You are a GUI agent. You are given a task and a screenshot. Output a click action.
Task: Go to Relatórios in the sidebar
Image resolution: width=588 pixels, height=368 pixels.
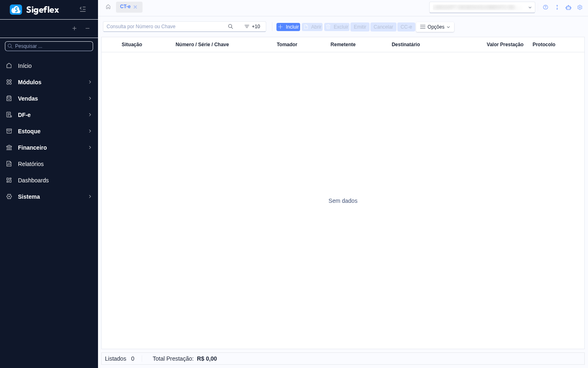pyautogui.click(x=31, y=164)
